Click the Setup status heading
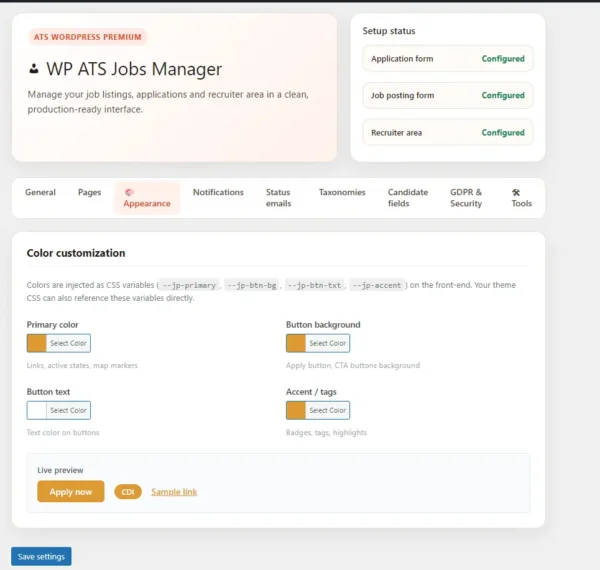 point(389,31)
